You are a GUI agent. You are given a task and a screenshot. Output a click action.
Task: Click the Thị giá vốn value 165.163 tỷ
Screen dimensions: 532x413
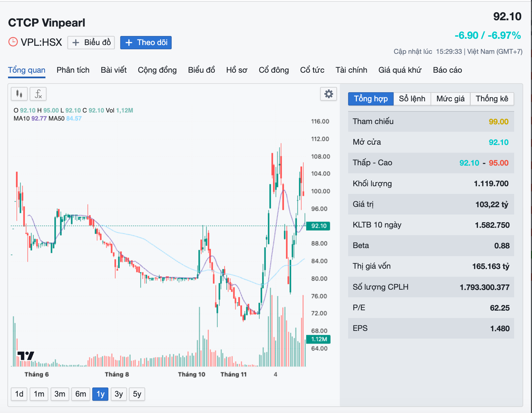click(491, 267)
